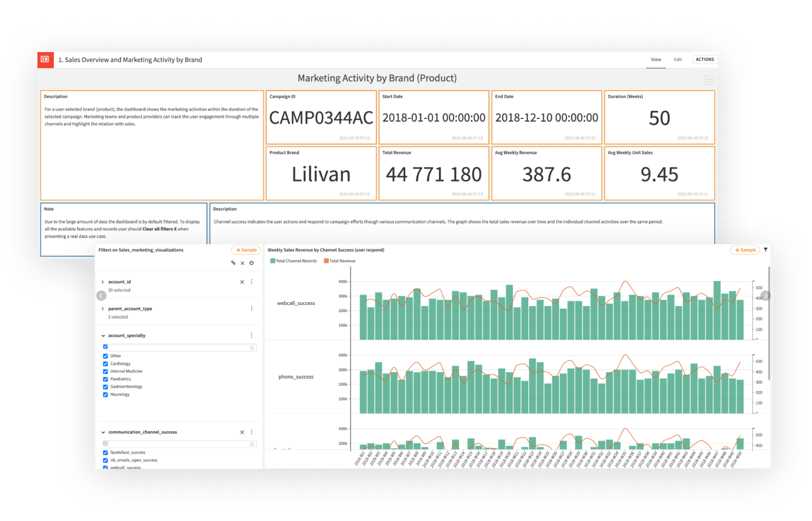Click the Sample warning badge in the Filters panel
812x521 pixels.
click(246, 250)
